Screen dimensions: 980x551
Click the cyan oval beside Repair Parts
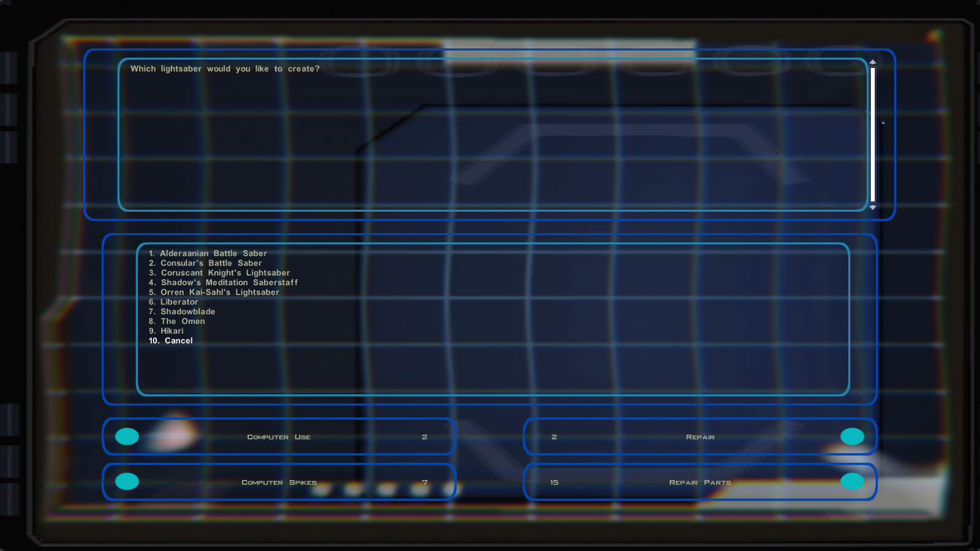click(x=852, y=482)
